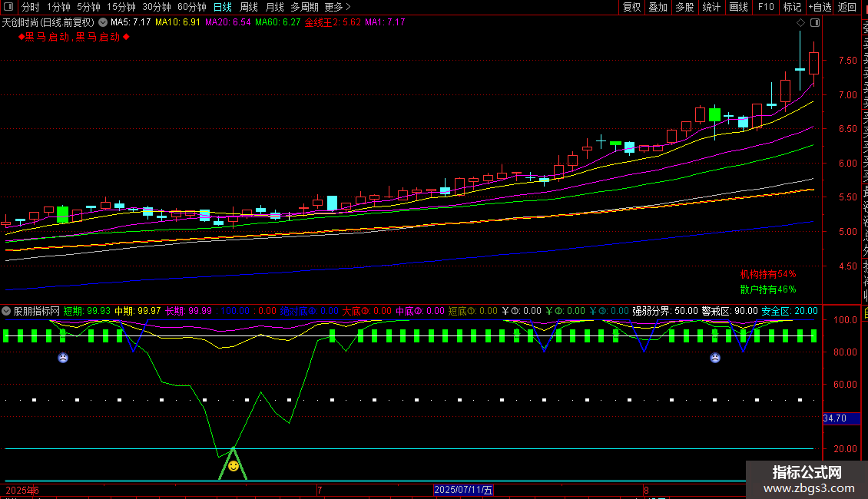Switch to the 周线 weekly chart
Viewport: 868px width, 499px height.
click(249, 7)
